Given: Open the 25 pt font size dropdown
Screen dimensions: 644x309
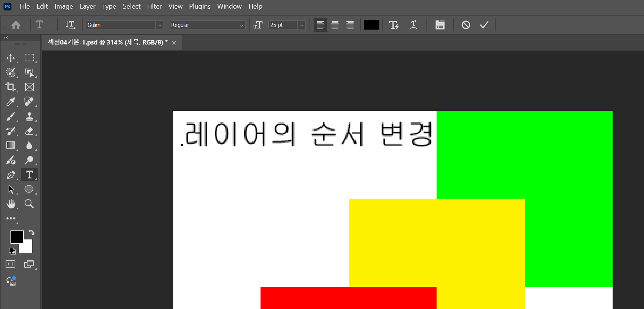Looking at the screenshot, I should 302,25.
